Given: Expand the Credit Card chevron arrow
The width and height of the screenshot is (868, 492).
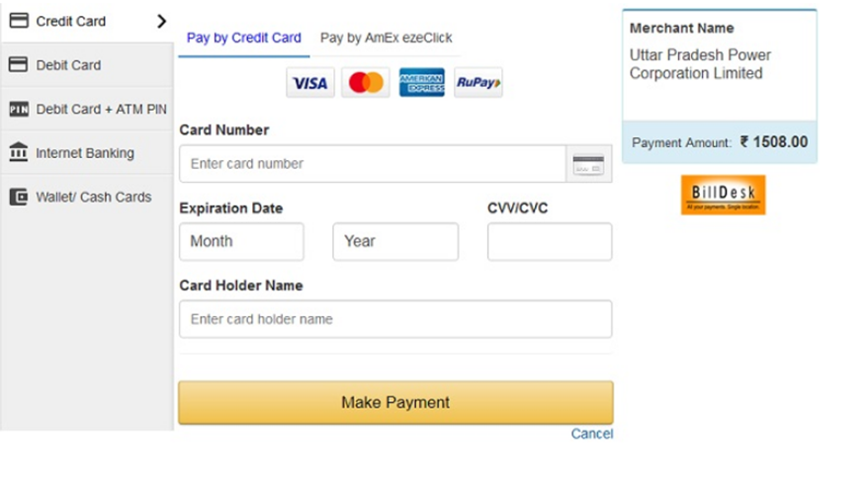Looking at the screenshot, I should (162, 21).
